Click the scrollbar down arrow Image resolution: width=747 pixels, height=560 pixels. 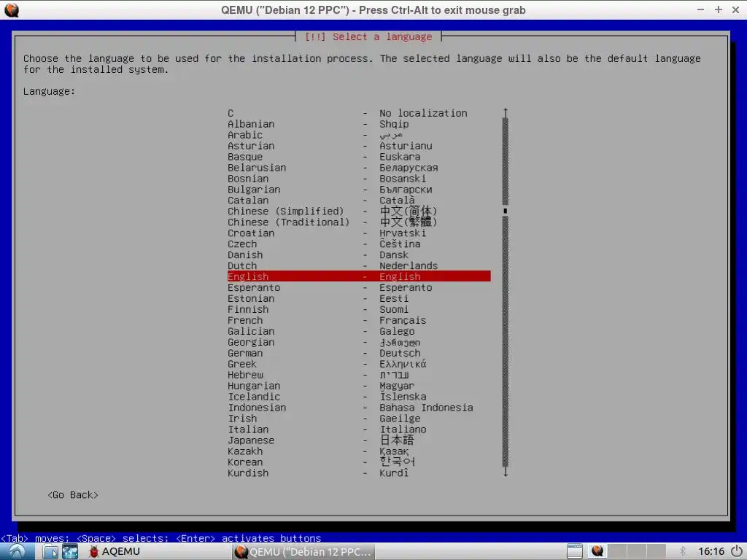pos(506,472)
